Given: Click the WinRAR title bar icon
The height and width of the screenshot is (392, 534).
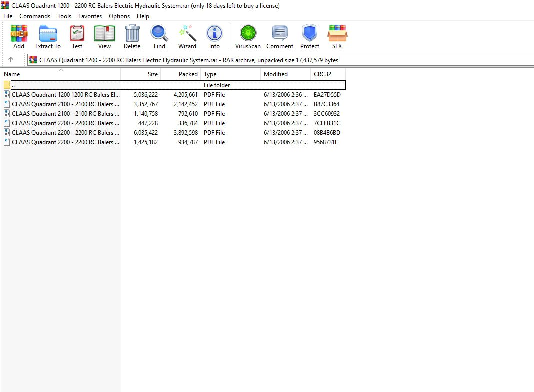Looking at the screenshot, I should click(x=5, y=5).
